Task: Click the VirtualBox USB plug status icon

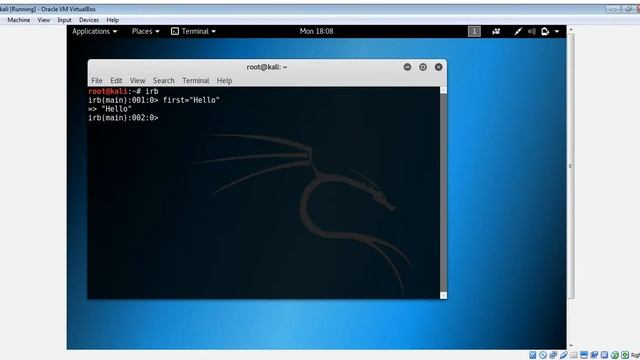Action: pyautogui.click(x=564, y=355)
